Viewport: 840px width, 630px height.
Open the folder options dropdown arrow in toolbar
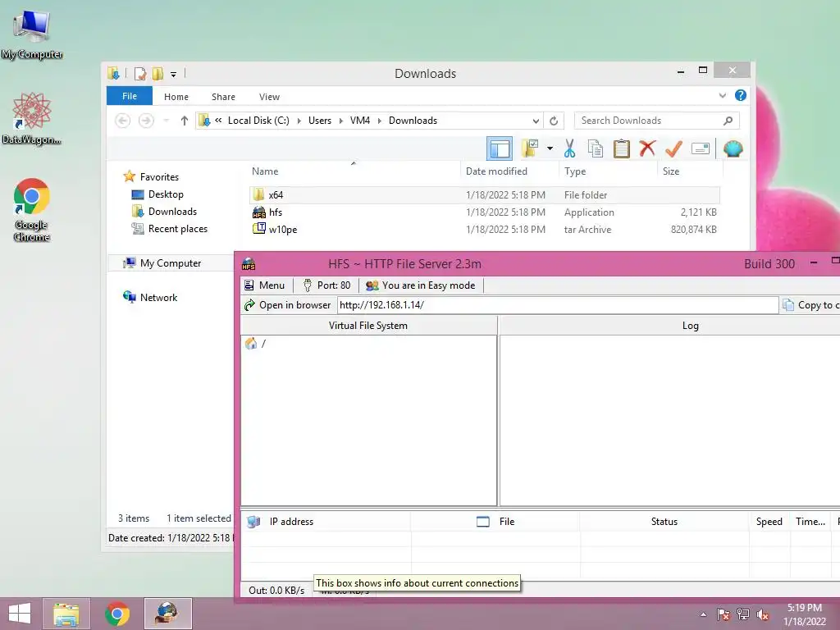550,148
